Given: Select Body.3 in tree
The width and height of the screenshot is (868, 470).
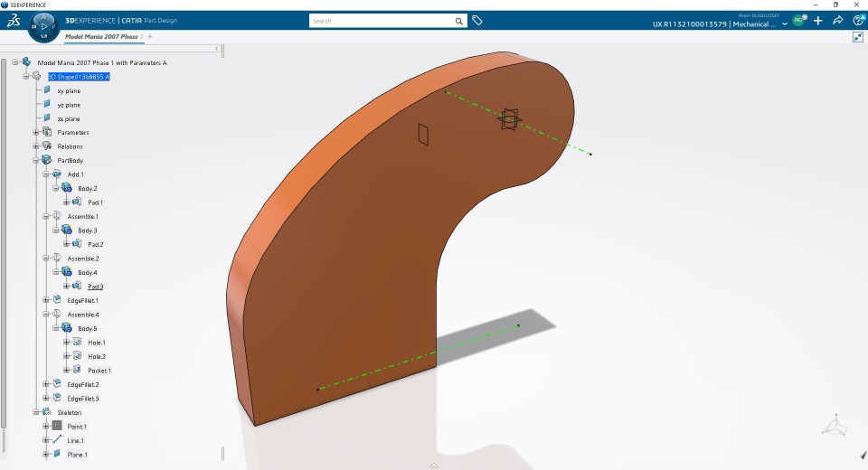Looking at the screenshot, I should [88, 230].
